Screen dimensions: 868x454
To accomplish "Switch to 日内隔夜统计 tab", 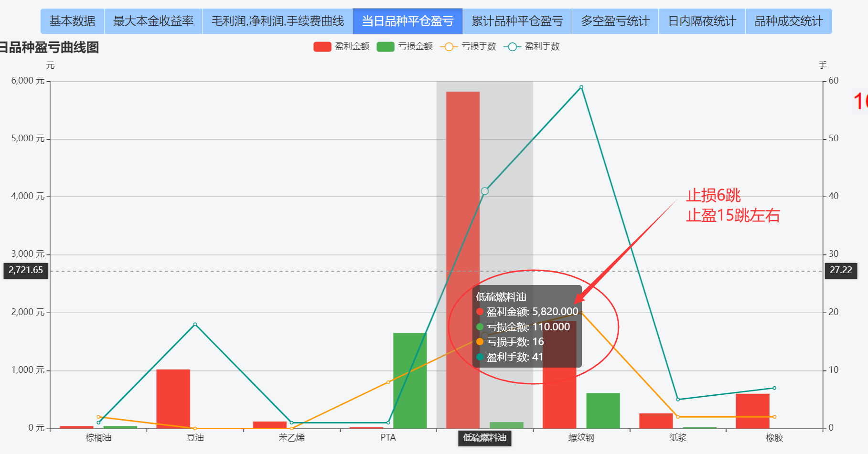I will tap(702, 21).
